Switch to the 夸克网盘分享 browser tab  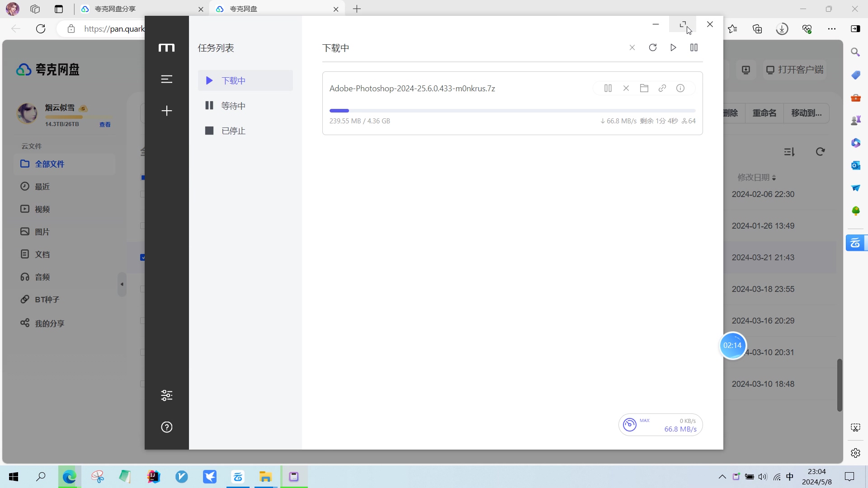(142, 9)
